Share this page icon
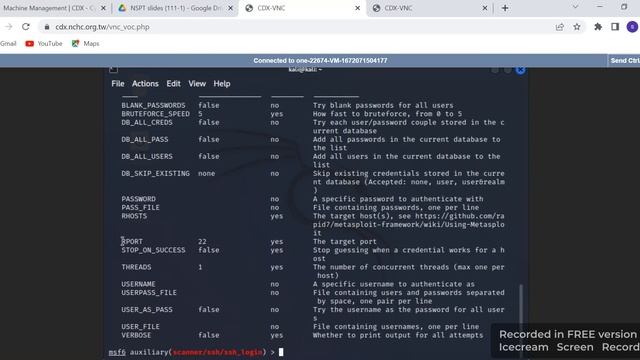The image size is (640, 360). pos(560,27)
